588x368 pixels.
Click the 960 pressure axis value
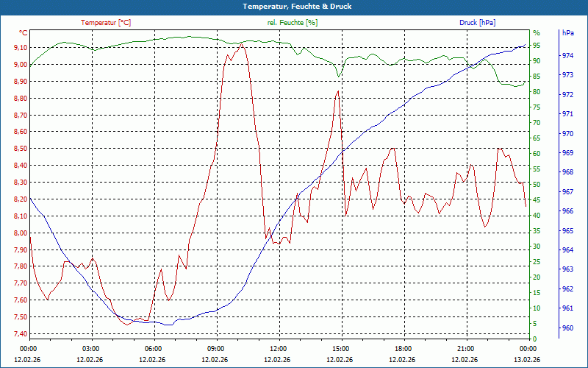[568, 328]
